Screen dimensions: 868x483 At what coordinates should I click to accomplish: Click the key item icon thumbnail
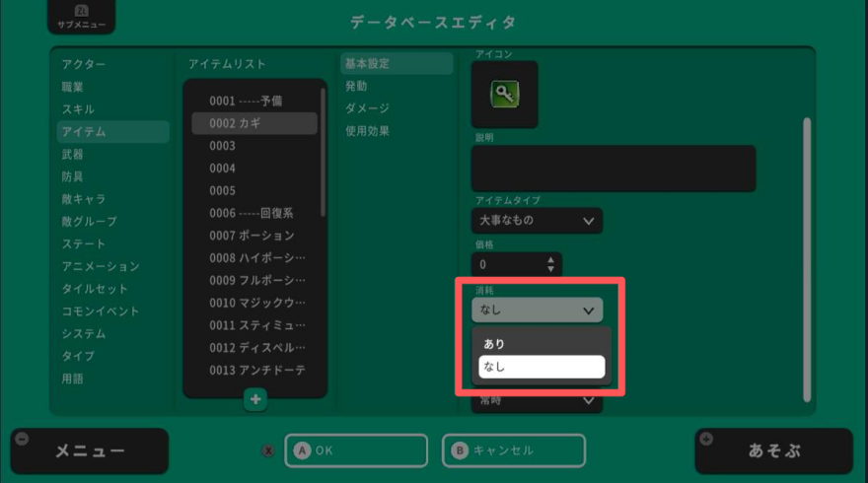(x=504, y=95)
